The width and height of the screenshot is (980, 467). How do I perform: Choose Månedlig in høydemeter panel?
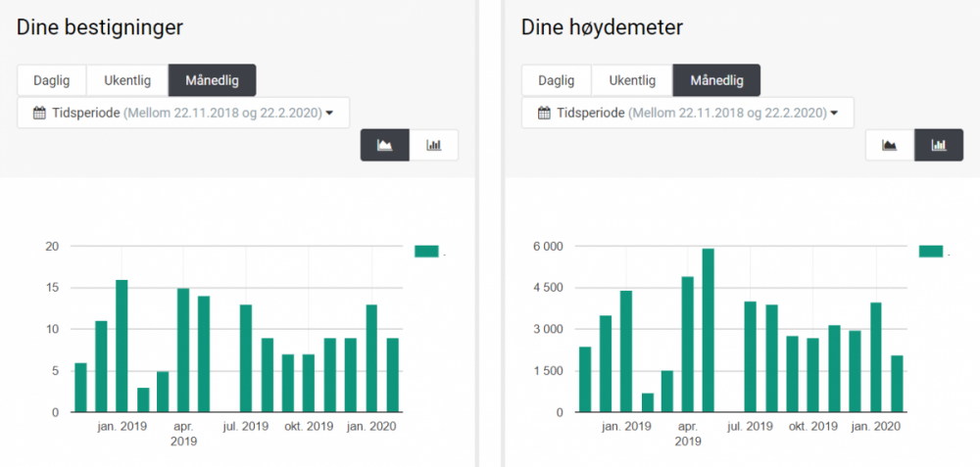[716, 80]
